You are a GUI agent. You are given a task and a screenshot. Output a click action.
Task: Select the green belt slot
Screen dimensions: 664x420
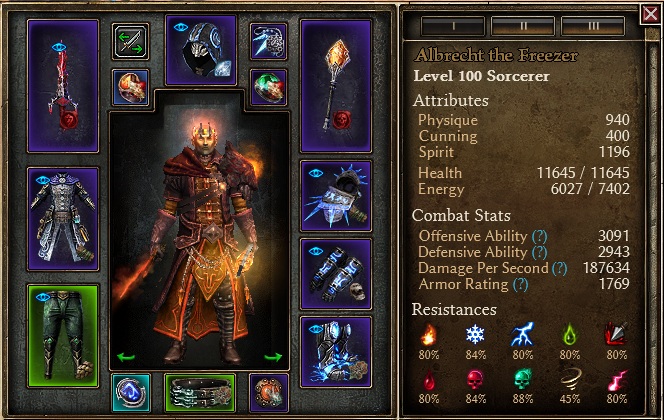200,393
